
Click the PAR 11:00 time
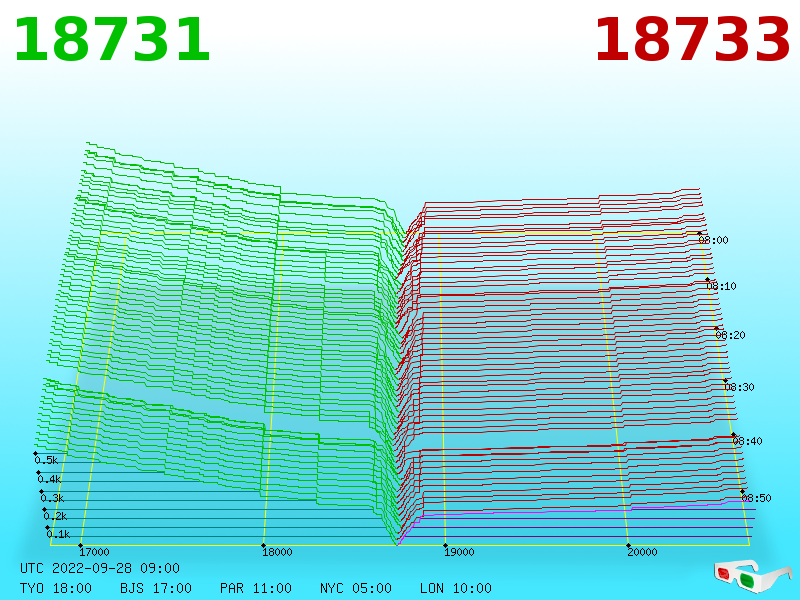click(256, 588)
